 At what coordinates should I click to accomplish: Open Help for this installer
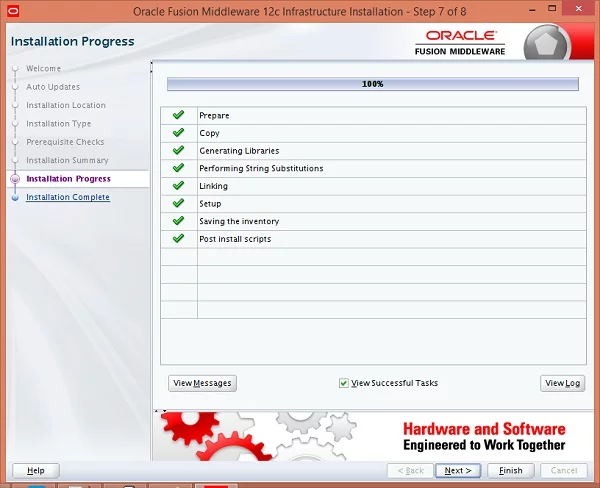click(36, 471)
